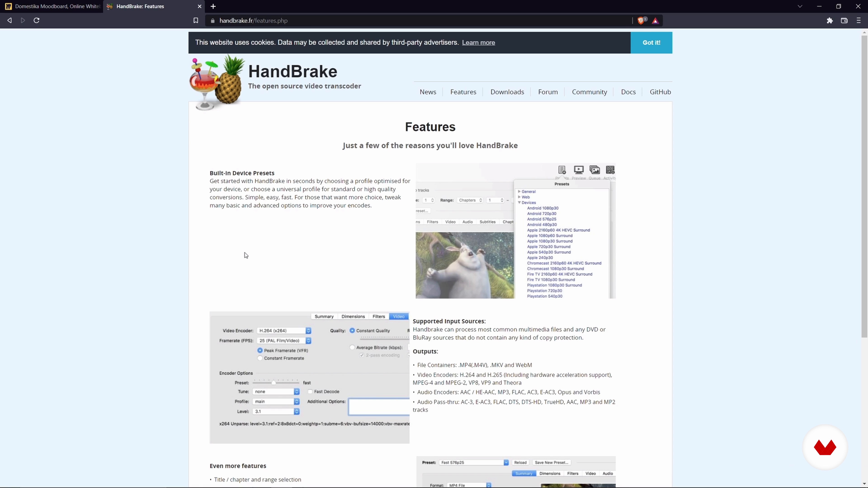Select Android 1080p30 preset

click(542, 208)
